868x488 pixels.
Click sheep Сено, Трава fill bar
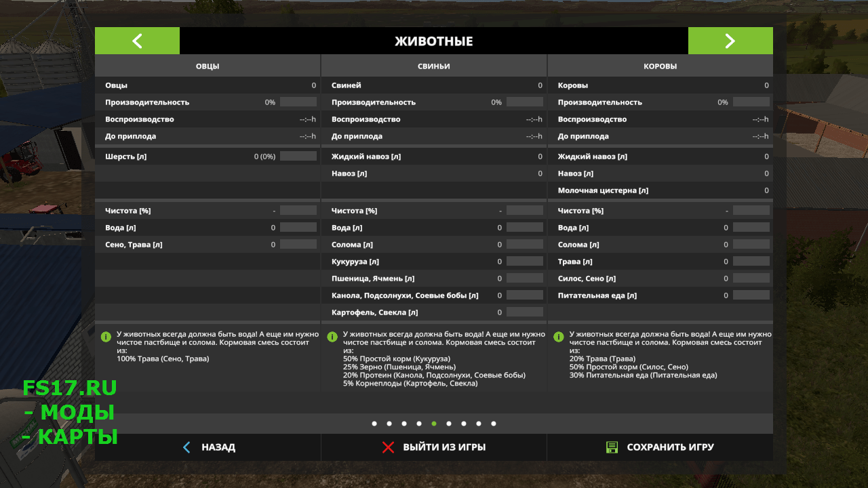pyautogui.click(x=298, y=245)
